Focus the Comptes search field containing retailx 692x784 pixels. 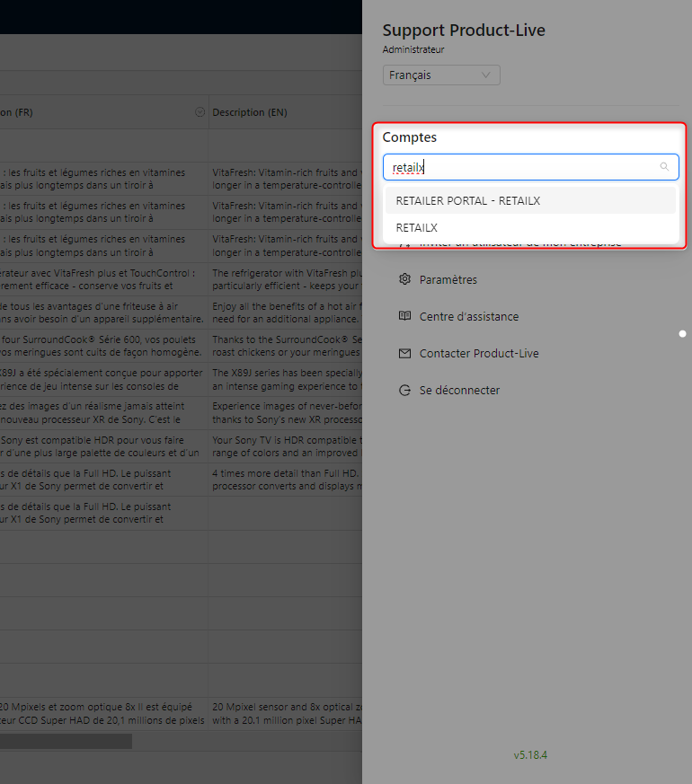coord(521,167)
